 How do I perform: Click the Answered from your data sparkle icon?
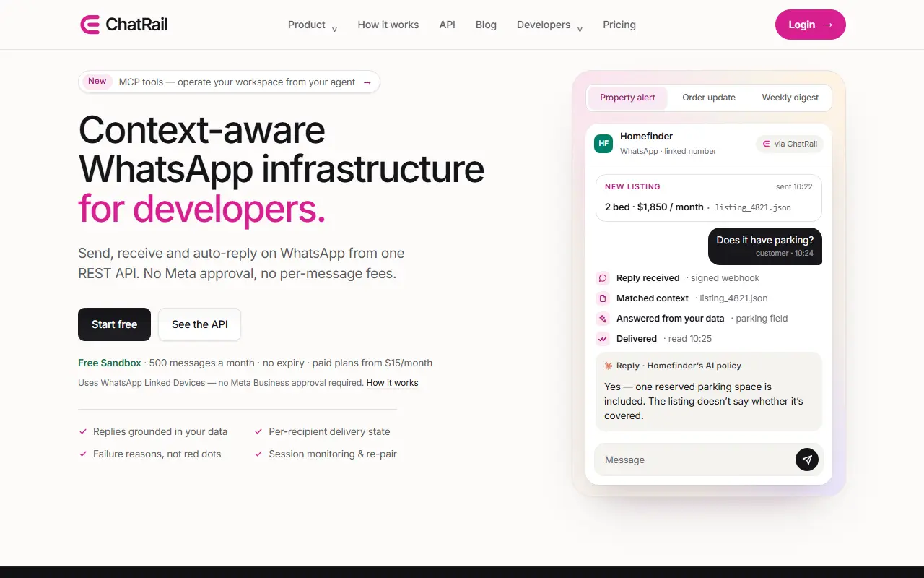603,319
